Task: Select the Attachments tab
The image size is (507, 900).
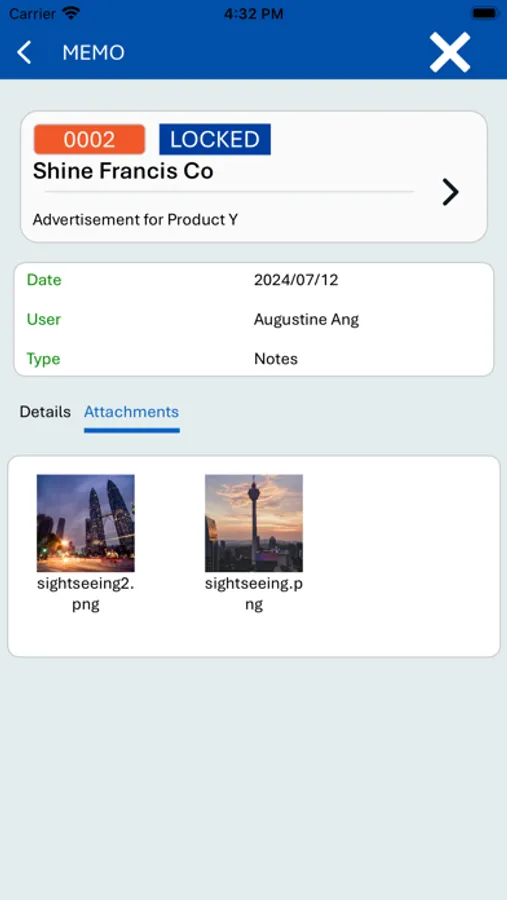Action: (x=131, y=412)
